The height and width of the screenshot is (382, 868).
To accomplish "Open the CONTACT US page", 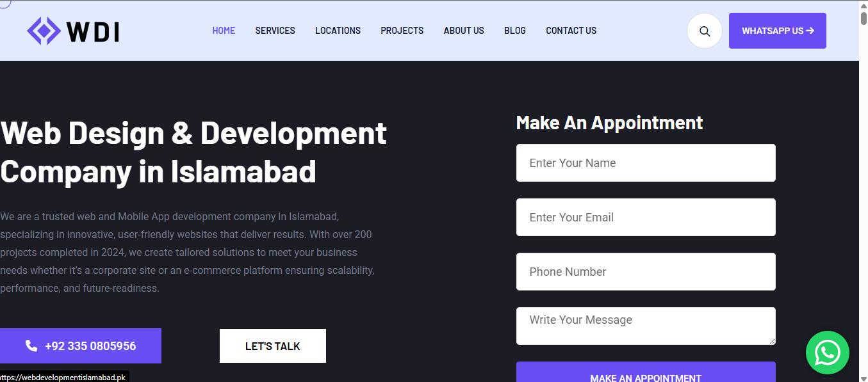I will [x=571, y=30].
